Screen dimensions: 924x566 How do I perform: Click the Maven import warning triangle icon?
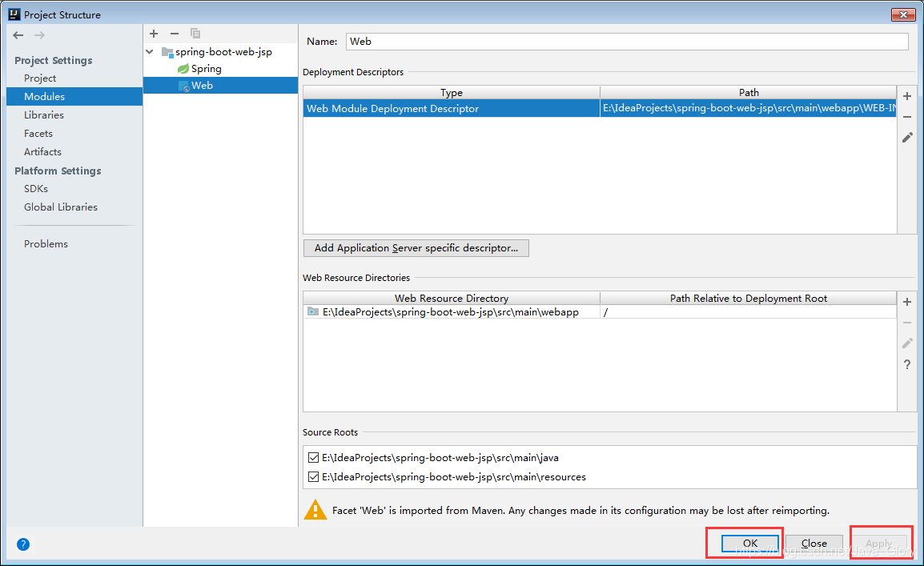[x=315, y=510]
